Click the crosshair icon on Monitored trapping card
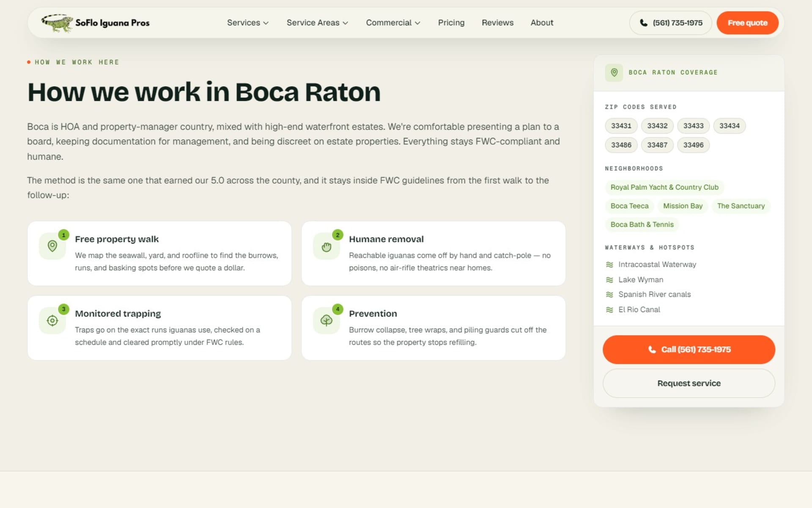The image size is (812, 508). pos(52,320)
